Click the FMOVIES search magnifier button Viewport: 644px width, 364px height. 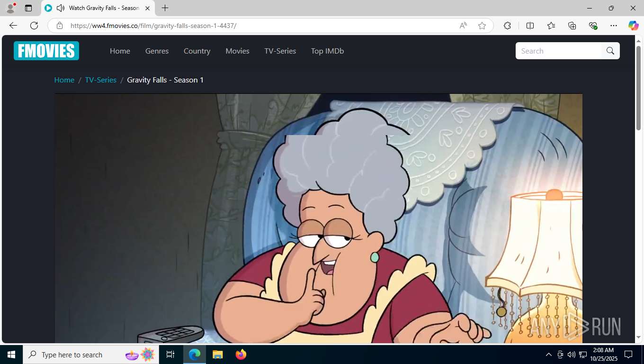point(610,51)
